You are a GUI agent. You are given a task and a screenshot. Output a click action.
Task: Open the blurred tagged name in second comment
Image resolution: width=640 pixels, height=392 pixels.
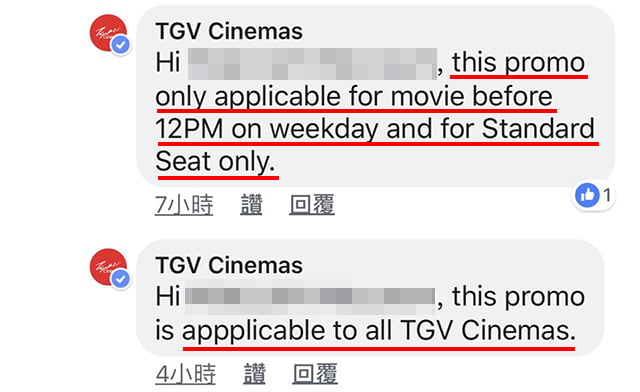310,297
